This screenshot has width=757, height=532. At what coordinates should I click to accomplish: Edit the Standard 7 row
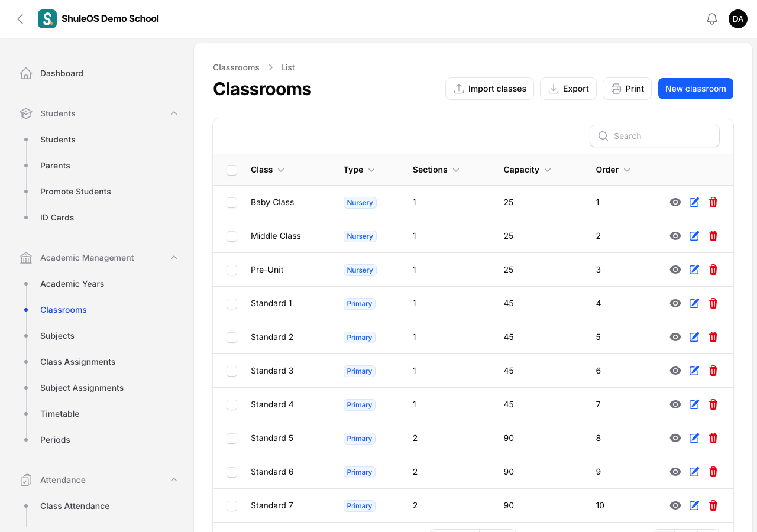click(x=694, y=505)
